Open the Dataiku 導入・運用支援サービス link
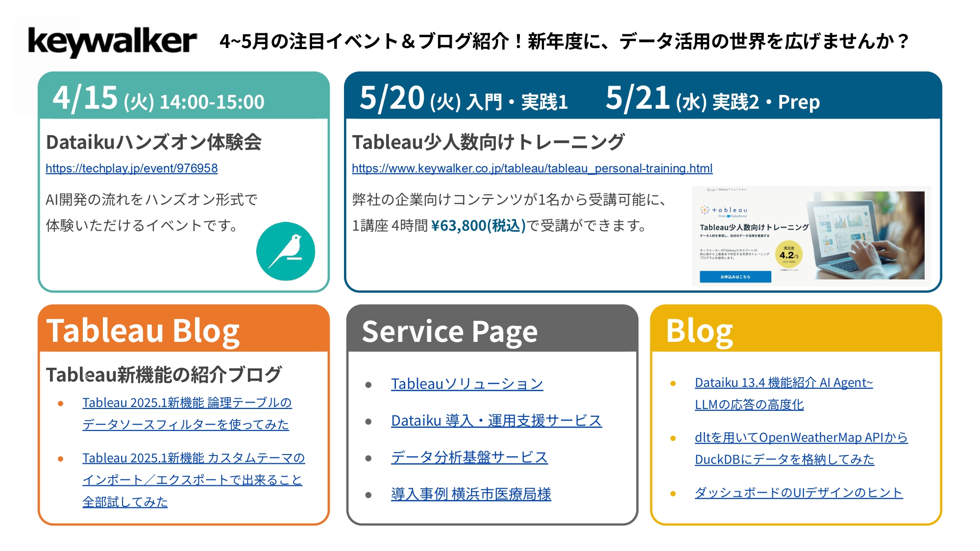Image resolution: width=980 pixels, height=551 pixels. 496,420
